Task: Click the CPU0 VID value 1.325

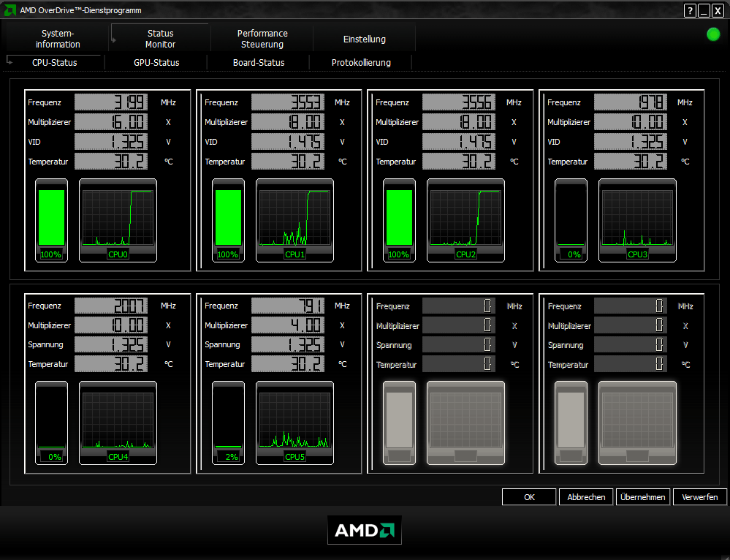Action: coord(111,142)
